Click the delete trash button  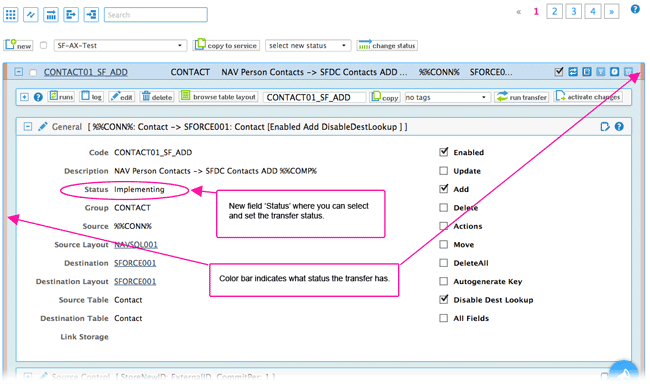point(157,96)
